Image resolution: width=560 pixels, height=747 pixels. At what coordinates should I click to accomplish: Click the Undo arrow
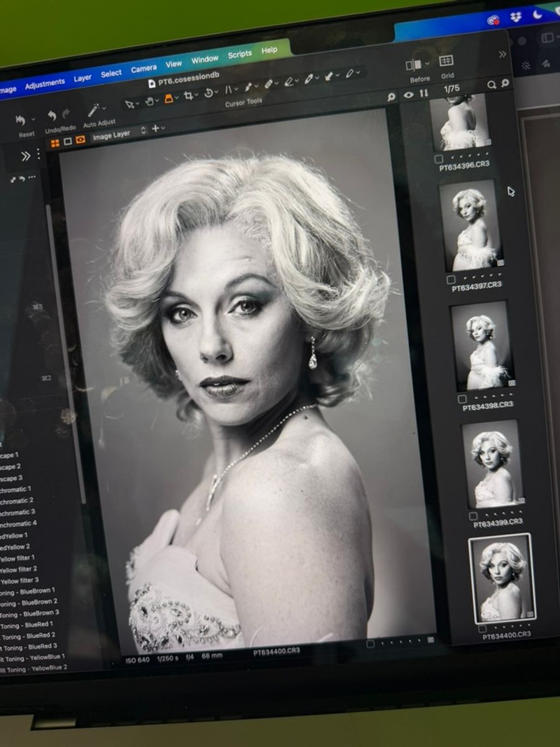52,116
